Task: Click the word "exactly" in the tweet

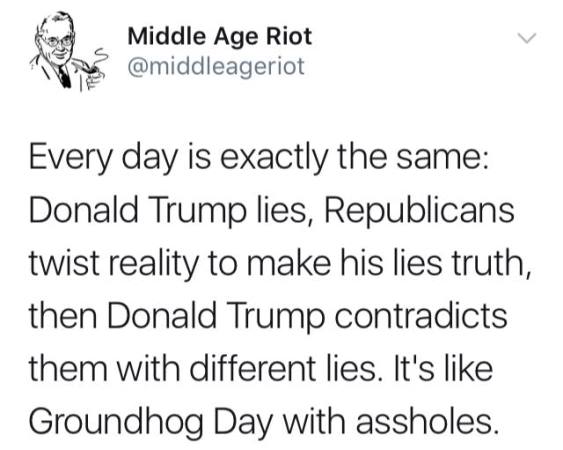Action: click(x=275, y=158)
